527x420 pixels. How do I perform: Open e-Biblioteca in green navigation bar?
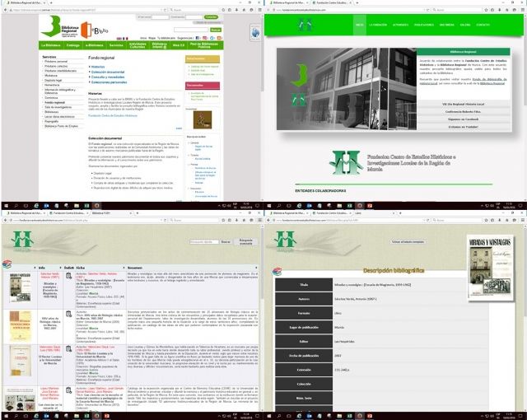[95, 45]
